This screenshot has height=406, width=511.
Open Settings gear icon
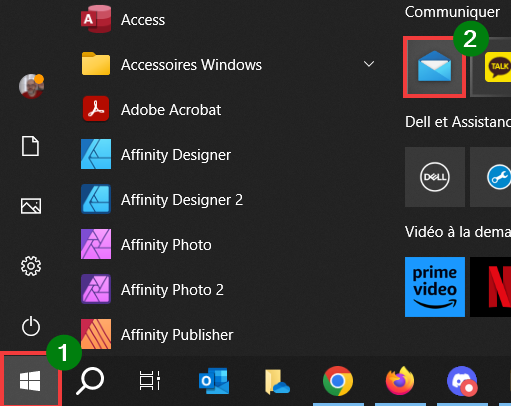coord(31,266)
